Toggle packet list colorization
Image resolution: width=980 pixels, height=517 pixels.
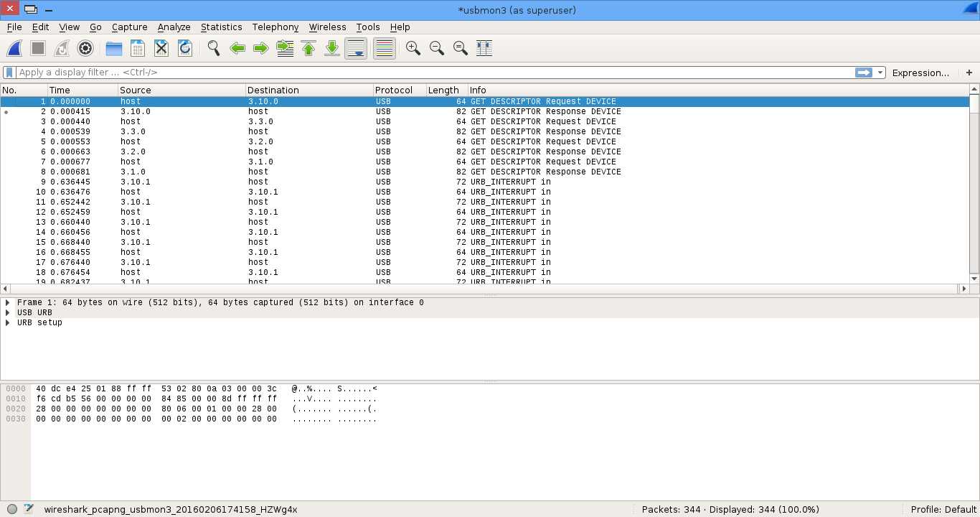tap(385, 48)
